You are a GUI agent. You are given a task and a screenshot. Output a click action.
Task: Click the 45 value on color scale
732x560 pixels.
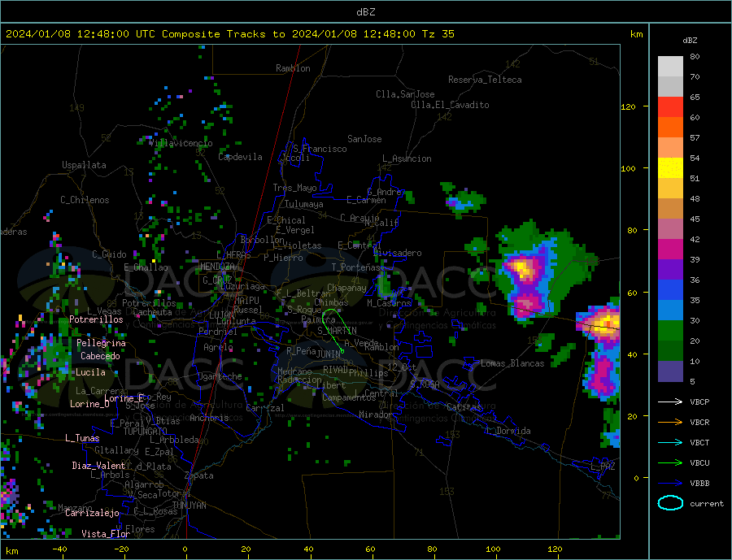[695, 219]
